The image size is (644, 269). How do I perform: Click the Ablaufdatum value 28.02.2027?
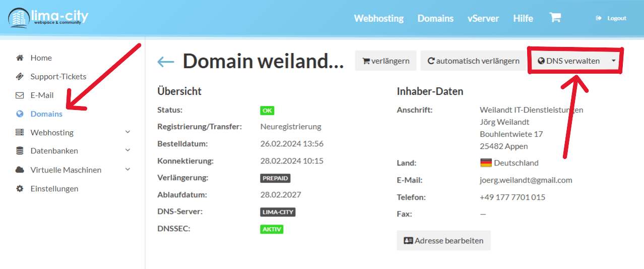[281, 195]
